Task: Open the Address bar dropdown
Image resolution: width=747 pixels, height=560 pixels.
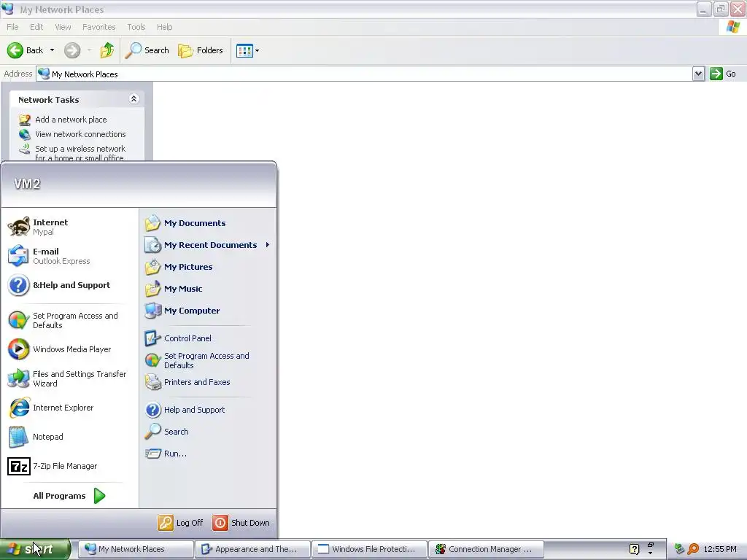Action: [x=698, y=74]
